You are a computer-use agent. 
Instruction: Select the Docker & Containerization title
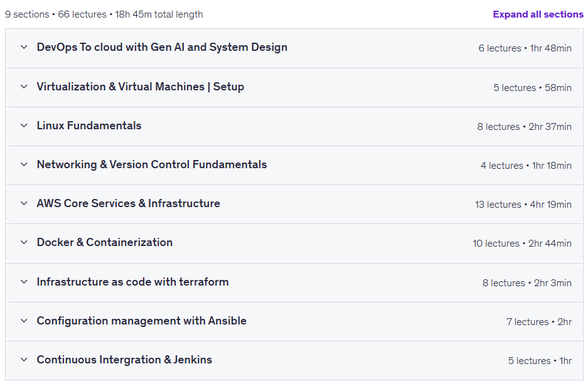pyautogui.click(x=105, y=242)
